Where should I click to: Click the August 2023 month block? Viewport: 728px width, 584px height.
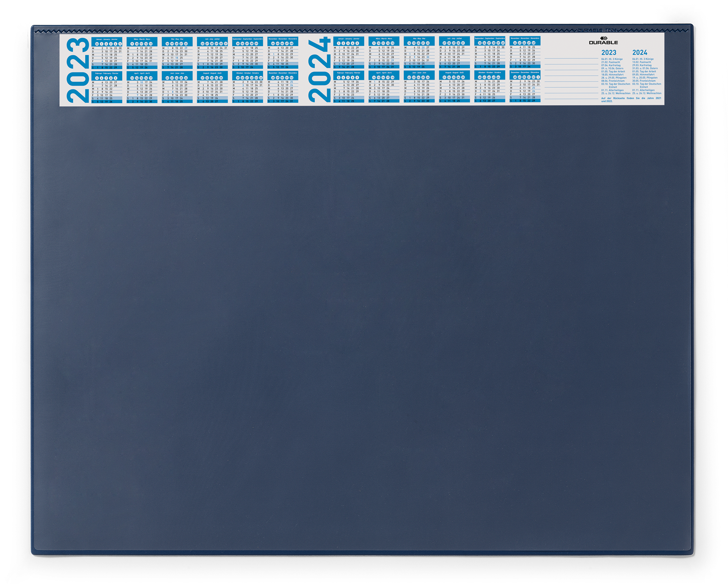pyautogui.click(x=212, y=87)
